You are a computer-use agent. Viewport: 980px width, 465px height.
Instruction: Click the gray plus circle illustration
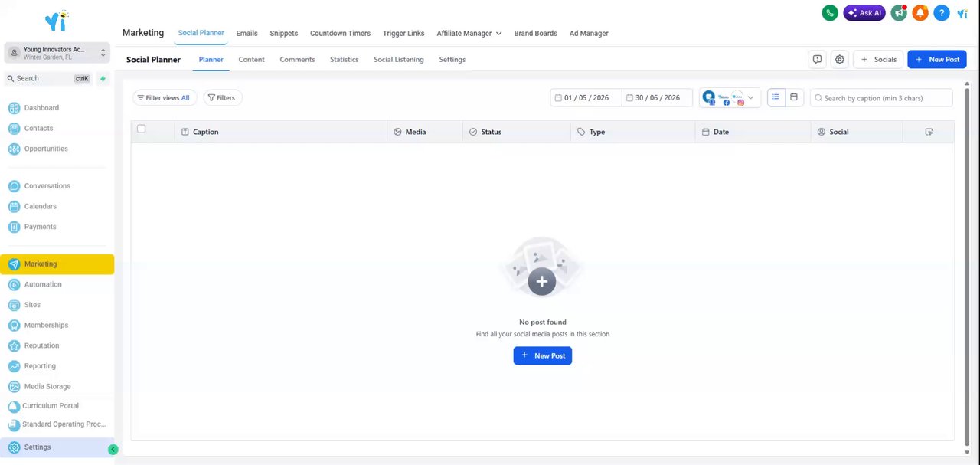542,281
